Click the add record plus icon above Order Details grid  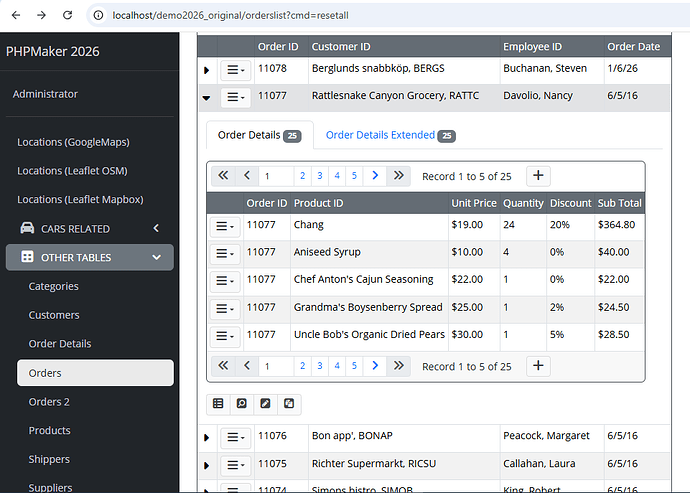(x=538, y=176)
